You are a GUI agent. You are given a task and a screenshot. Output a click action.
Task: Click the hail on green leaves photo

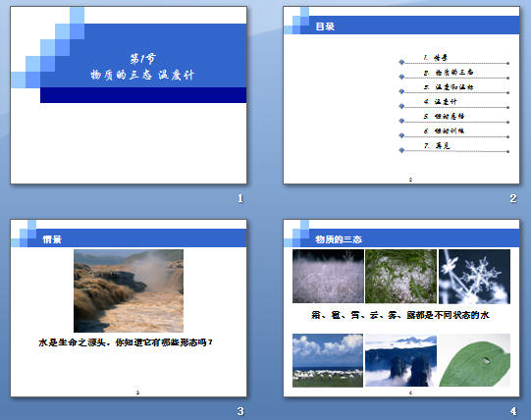tap(401, 276)
